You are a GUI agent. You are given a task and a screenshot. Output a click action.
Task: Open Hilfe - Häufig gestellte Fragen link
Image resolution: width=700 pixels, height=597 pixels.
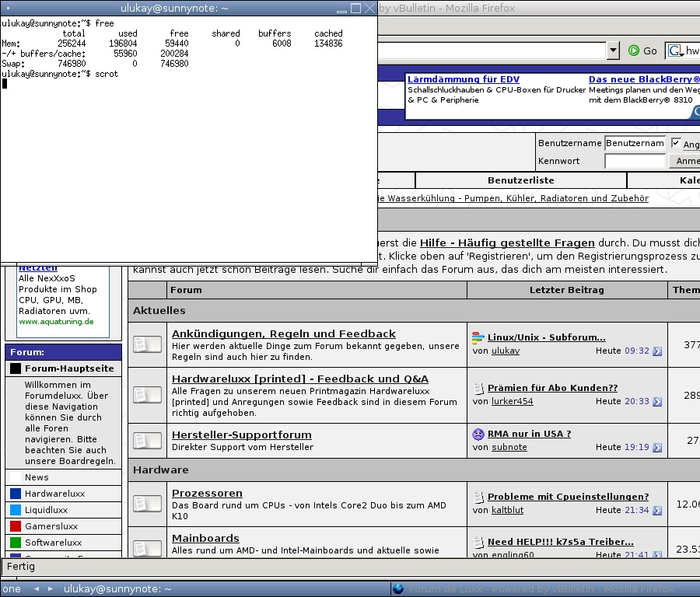tap(507, 243)
